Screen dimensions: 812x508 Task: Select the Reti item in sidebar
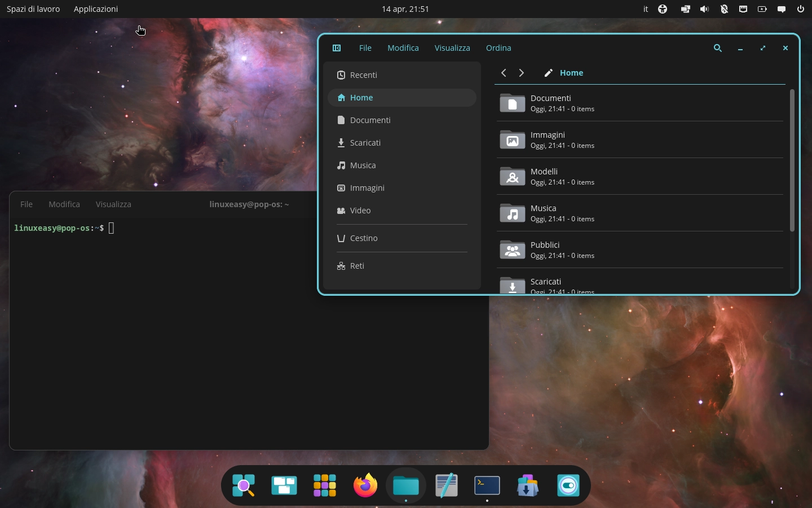point(356,266)
